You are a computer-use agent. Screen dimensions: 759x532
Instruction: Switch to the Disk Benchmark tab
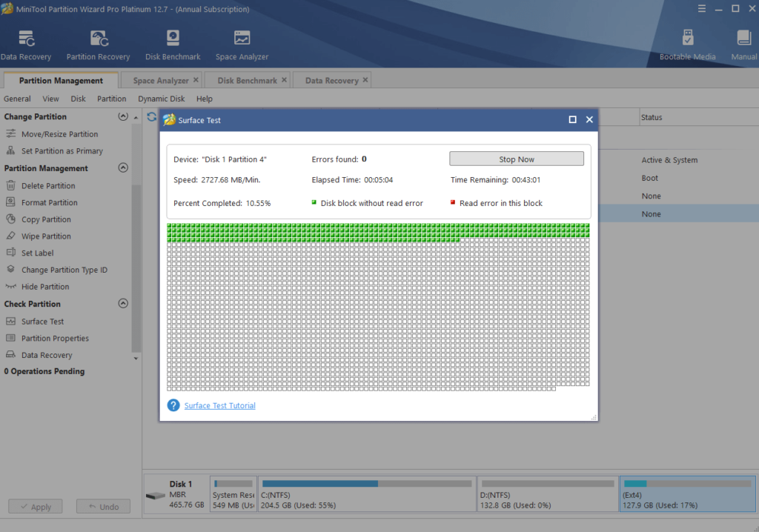[247, 80]
